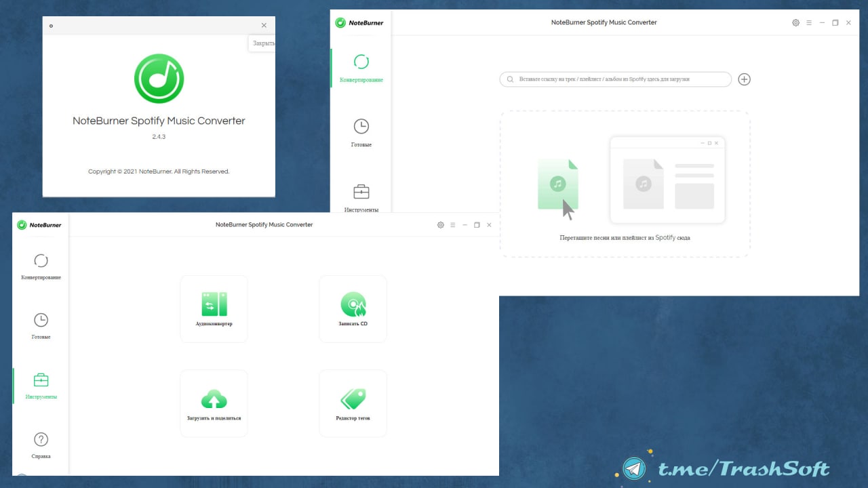Image resolution: width=868 pixels, height=488 pixels.
Task: Click the 'Перетащите песни или плейлист' hint text
Action: coord(625,238)
